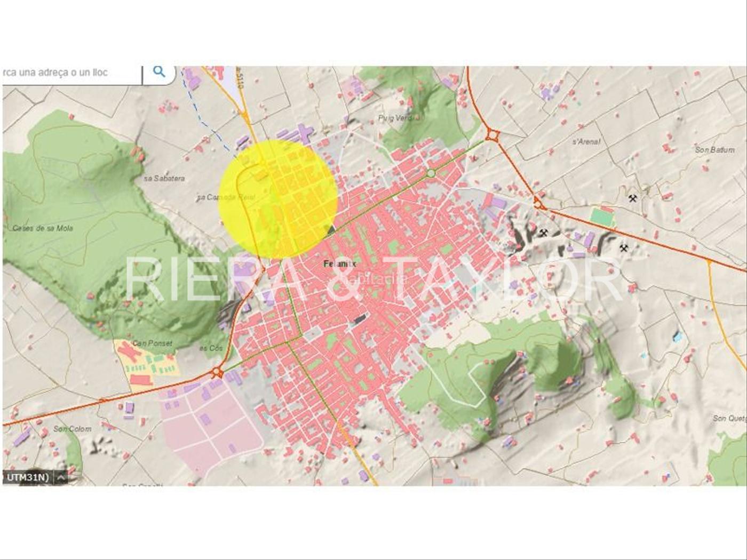Click the Can Ponset label

tap(153, 343)
